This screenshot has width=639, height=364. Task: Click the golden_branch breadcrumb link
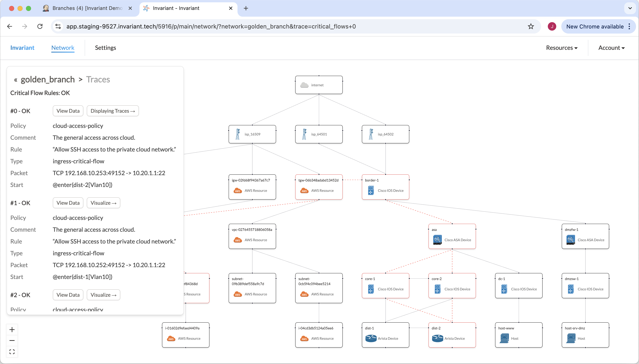click(47, 80)
